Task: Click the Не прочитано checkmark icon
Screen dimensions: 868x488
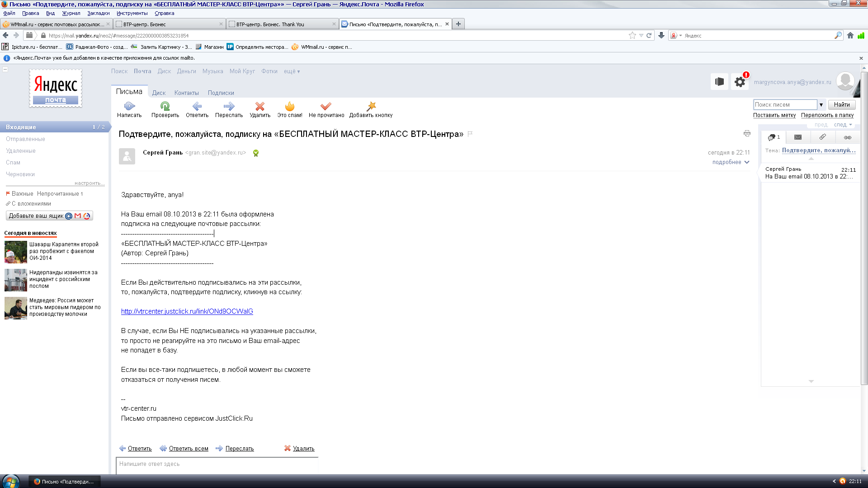Action: coord(326,106)
